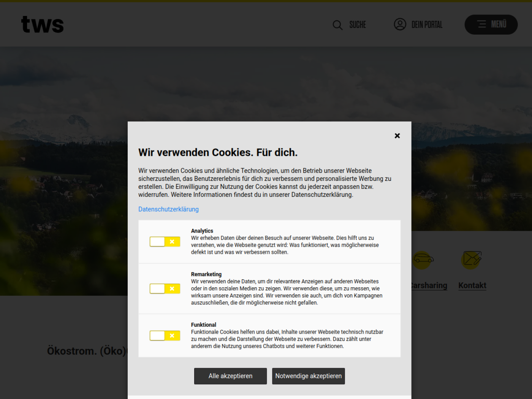Image resolution: width=532 pixels, height=399 pixels.
Task: Toggle the Analytics cookies switch
Action: (x=165, y=242)
